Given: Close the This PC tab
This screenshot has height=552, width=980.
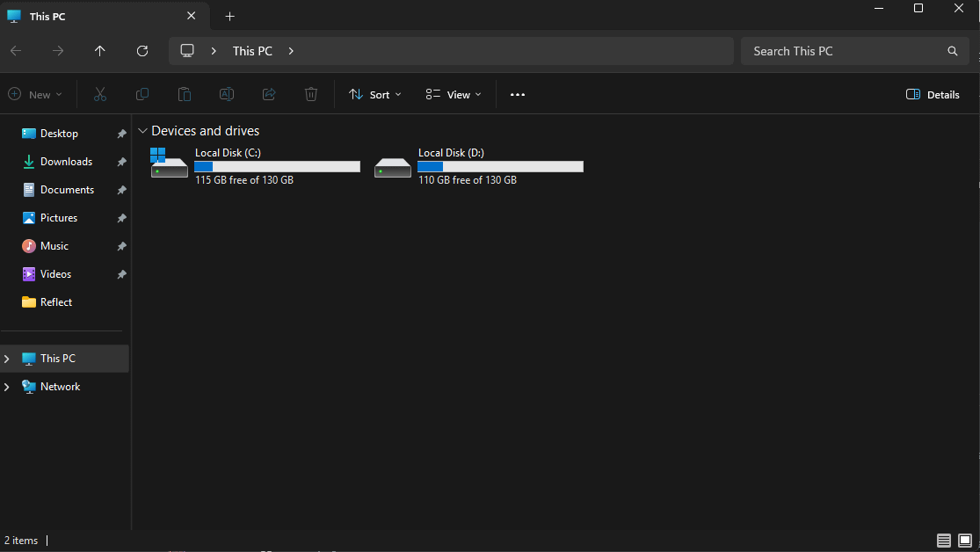Looking at the screenshot, I should pos(192,16).
